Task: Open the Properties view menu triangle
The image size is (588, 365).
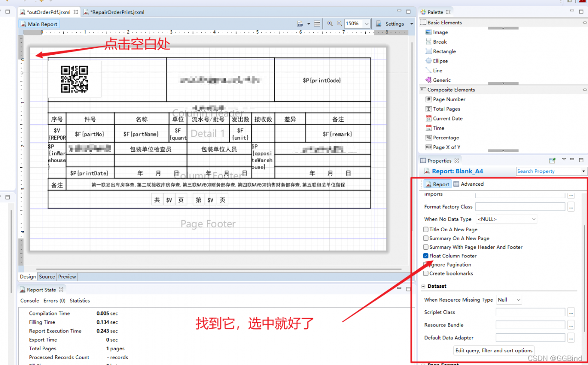Action: (564, 160)
